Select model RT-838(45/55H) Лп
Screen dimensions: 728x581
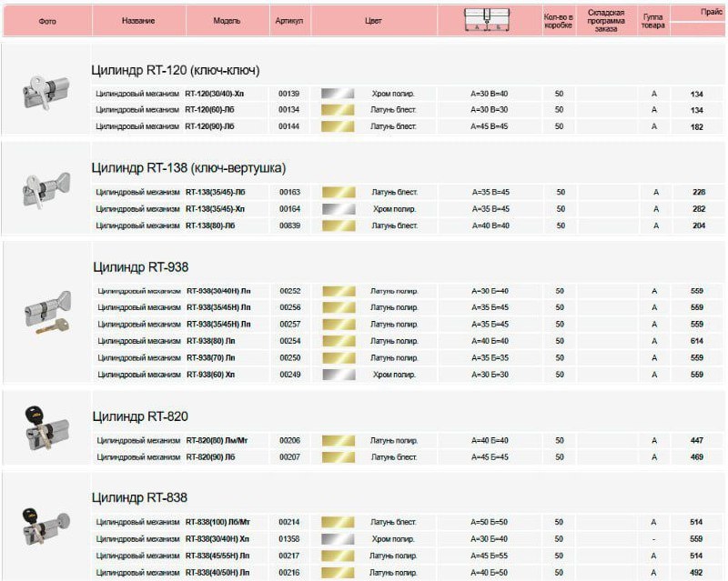coord(217,556)
